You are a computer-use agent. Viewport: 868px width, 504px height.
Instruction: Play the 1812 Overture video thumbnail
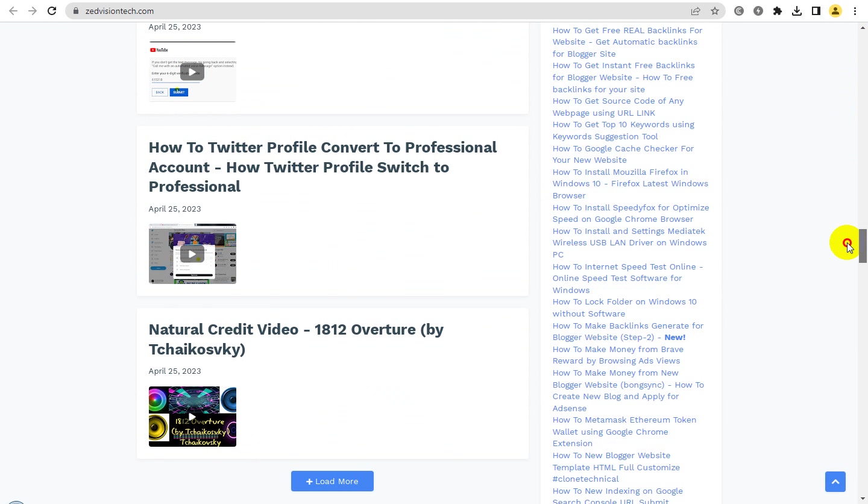192,417
